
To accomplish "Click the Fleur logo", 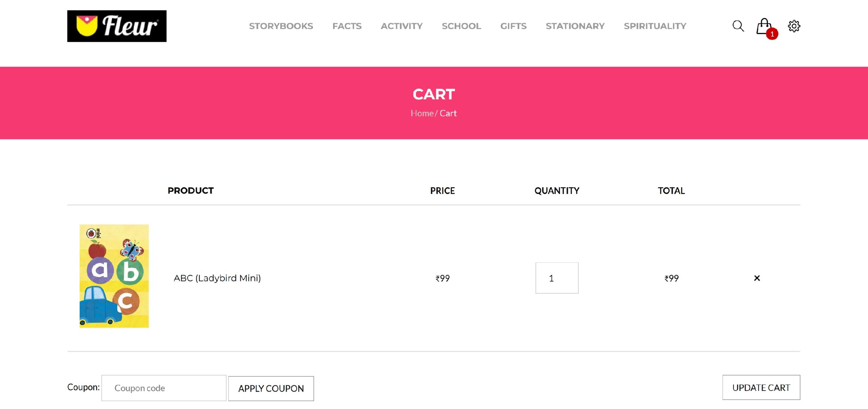I will point(117,26).
